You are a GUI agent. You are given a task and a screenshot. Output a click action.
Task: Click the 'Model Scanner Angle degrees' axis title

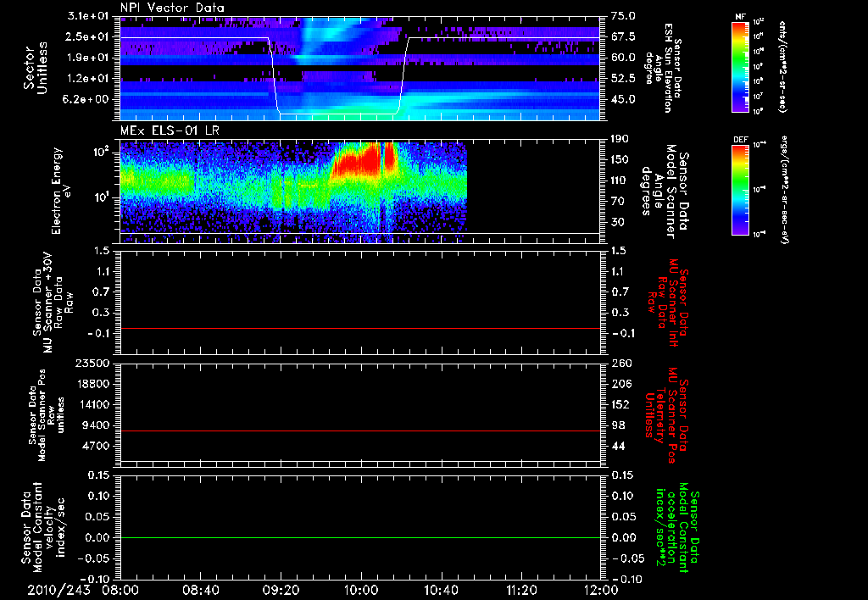pos(665,191)
